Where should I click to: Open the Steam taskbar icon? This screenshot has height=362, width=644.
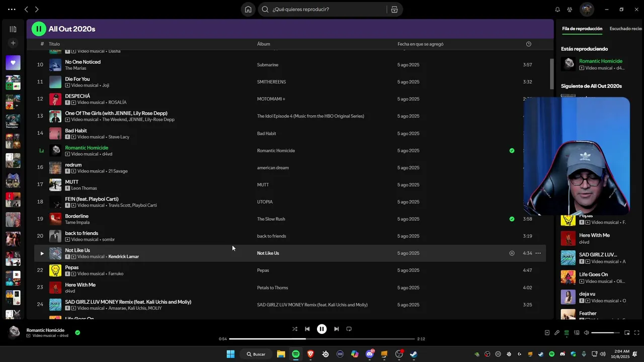point(414,354)
